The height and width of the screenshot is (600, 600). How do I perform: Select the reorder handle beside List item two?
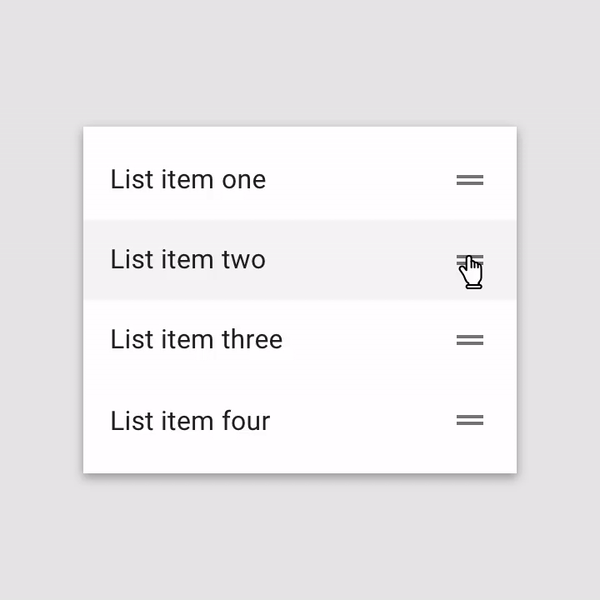point(470,260)
